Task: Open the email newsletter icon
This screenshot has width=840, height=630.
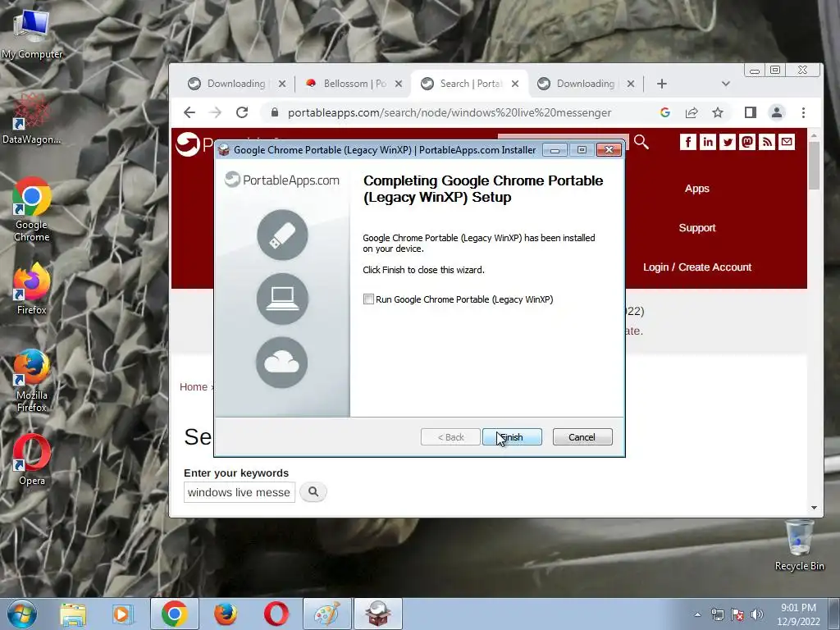Action: (x=787, y=141)
